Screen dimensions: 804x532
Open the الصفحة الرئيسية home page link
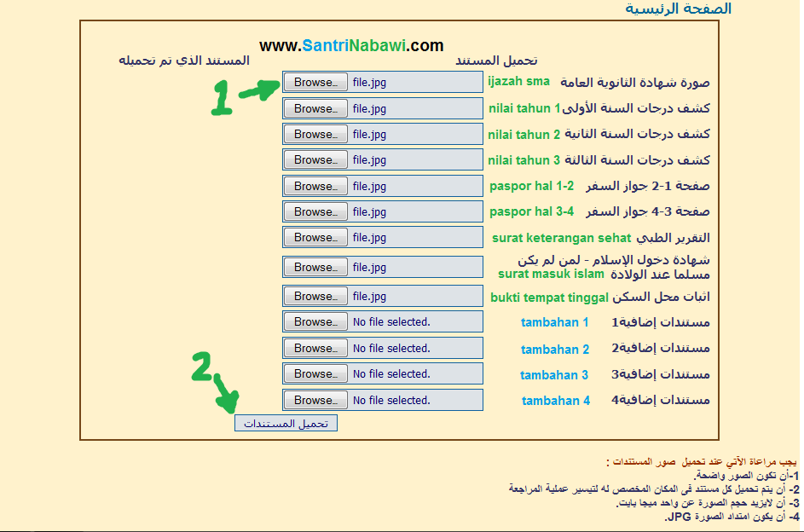pyautogui.click(x=678, y=9)
